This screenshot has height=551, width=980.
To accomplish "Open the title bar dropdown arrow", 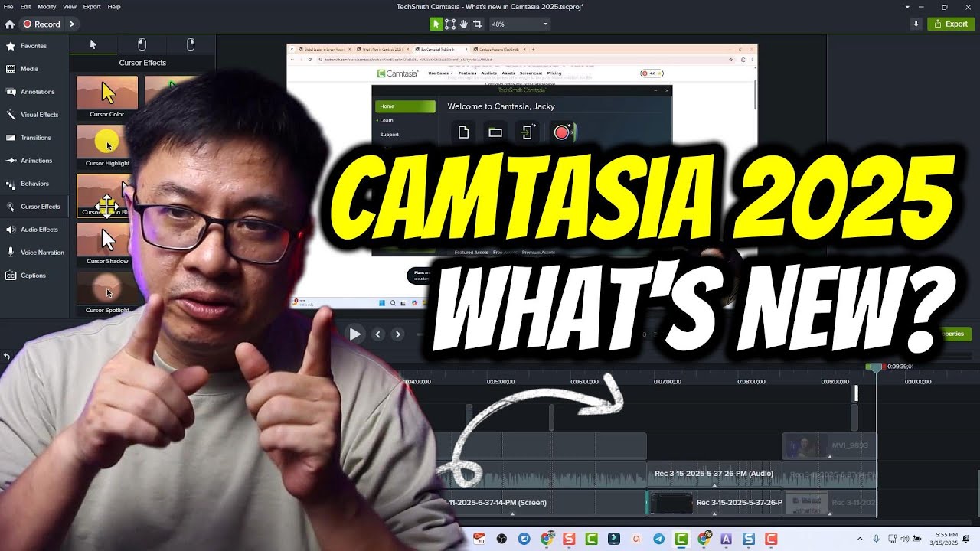I will [907, 7].
